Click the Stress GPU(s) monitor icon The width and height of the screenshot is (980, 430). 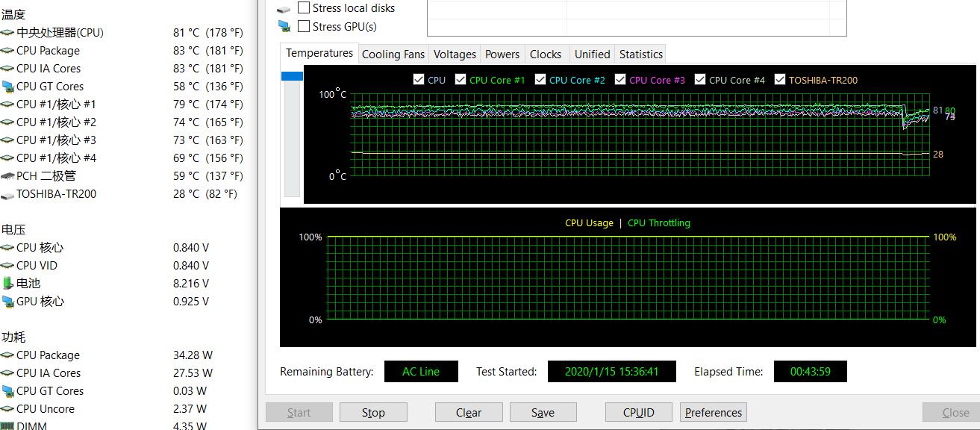(284, 27)
